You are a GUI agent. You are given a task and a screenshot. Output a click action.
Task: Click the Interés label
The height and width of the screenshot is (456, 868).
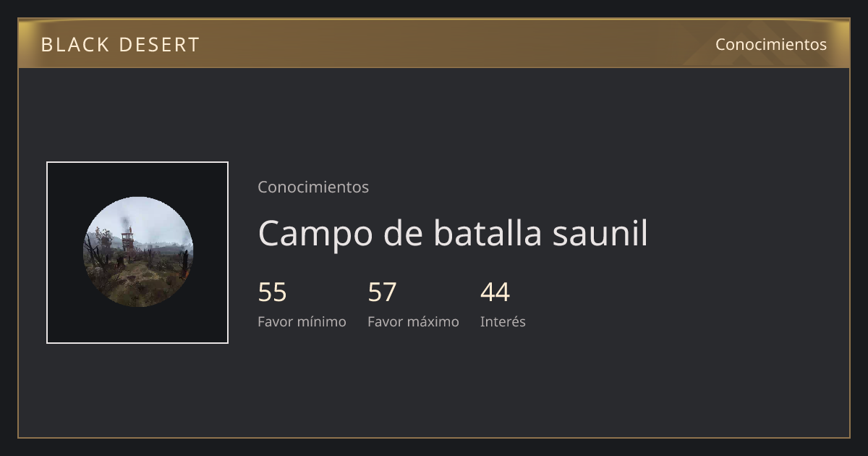click(503, 321)
